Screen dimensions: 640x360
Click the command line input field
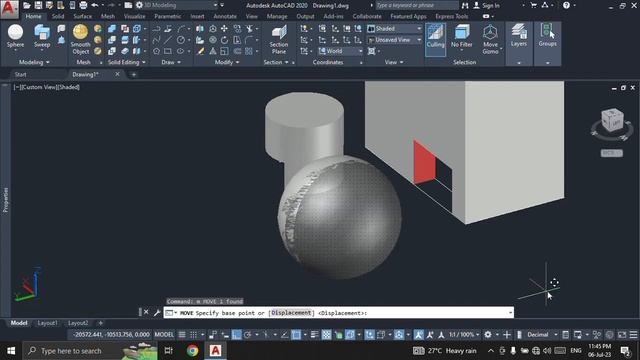coord(339,313)
